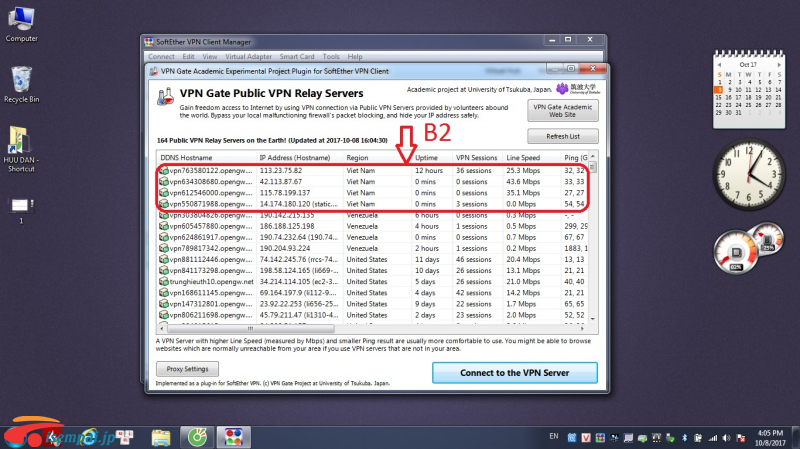800x449 pixels.
Task: Open File Explorer from the taskbar
Action: pyautogui.click(x=161, y=437)
